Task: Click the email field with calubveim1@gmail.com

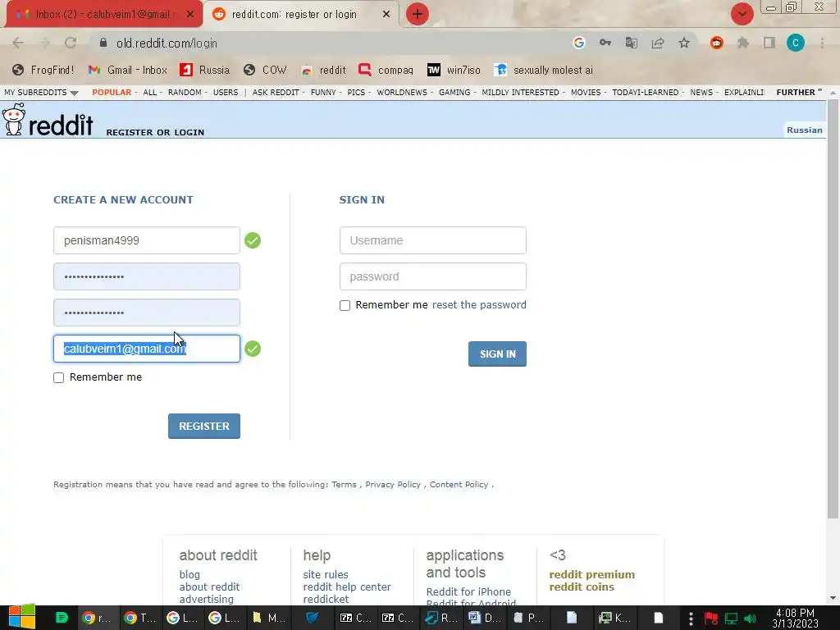Action: pyautogui.click(x=147, y=349)
